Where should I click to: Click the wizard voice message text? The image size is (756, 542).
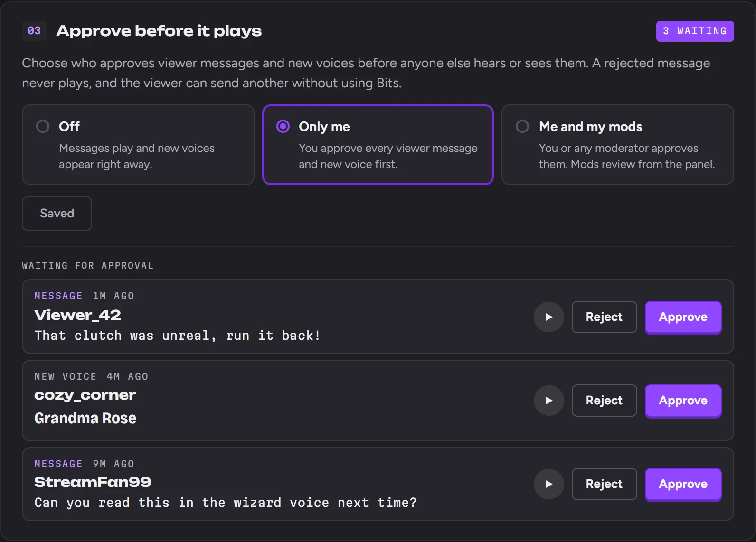(226, 503)
